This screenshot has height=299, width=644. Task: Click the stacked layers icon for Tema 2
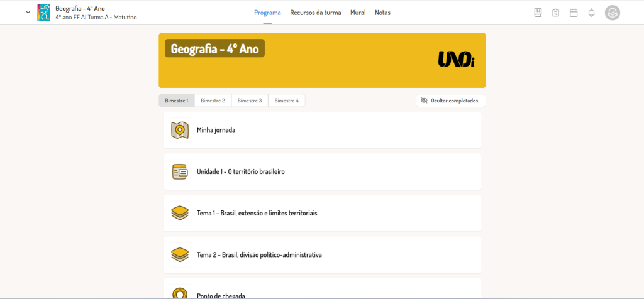tap(179, 254)
